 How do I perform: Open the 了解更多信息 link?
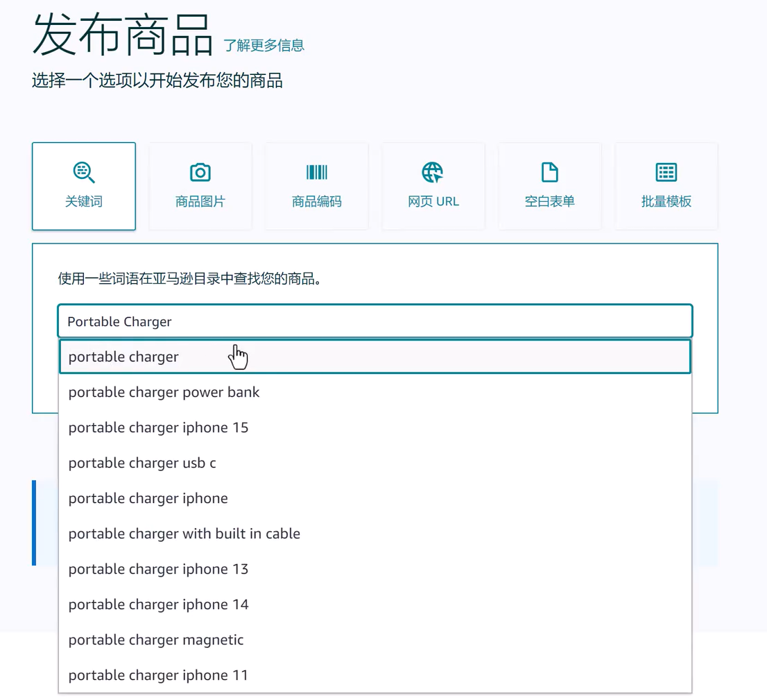[x=264, y=44]
